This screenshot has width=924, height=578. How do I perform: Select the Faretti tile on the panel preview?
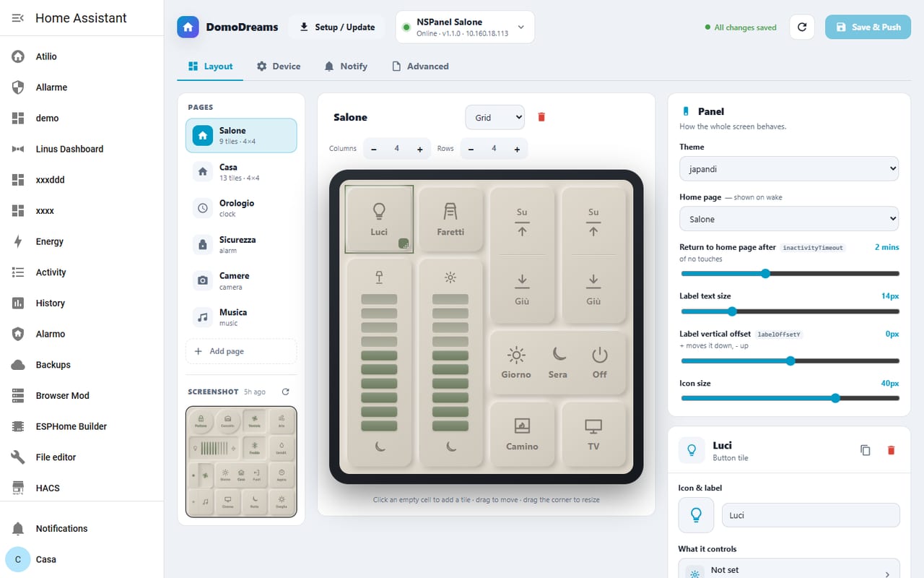pyautogui.click(x=450, y=219)
